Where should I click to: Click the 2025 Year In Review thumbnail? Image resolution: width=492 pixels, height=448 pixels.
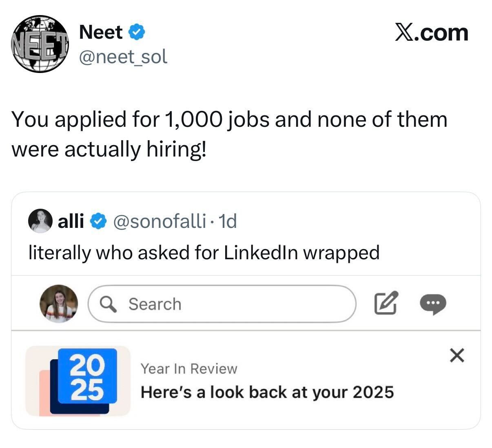point(78,381)
